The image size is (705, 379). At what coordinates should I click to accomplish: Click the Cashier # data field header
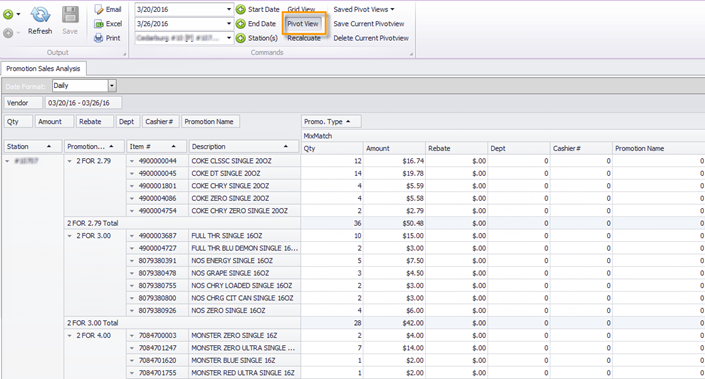coord(161,121)
